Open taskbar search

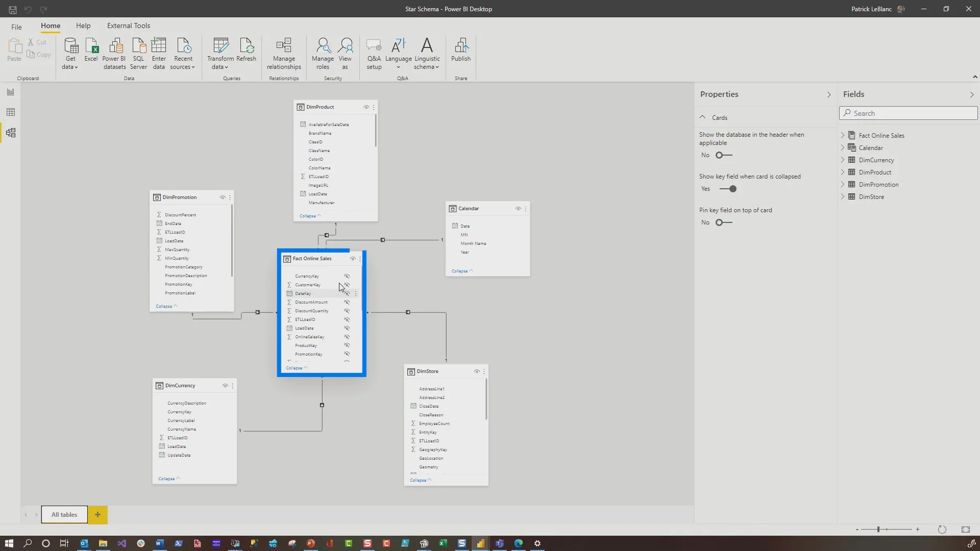[28, 543]
